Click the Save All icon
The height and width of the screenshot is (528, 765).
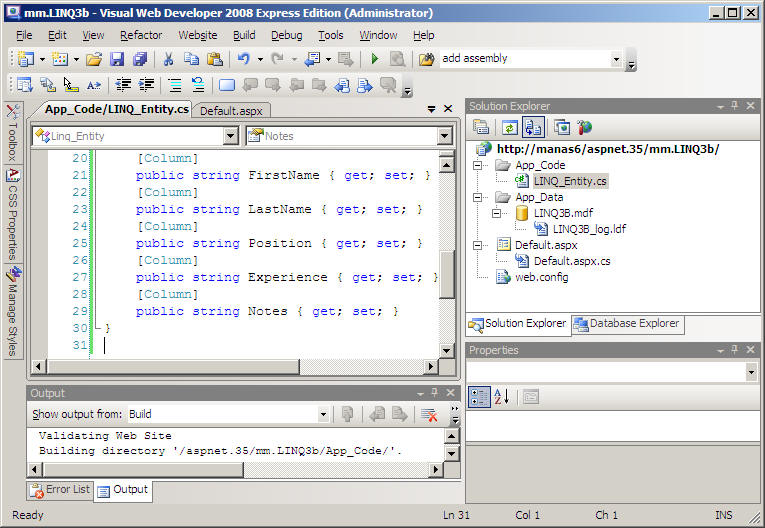pos(140,59)
